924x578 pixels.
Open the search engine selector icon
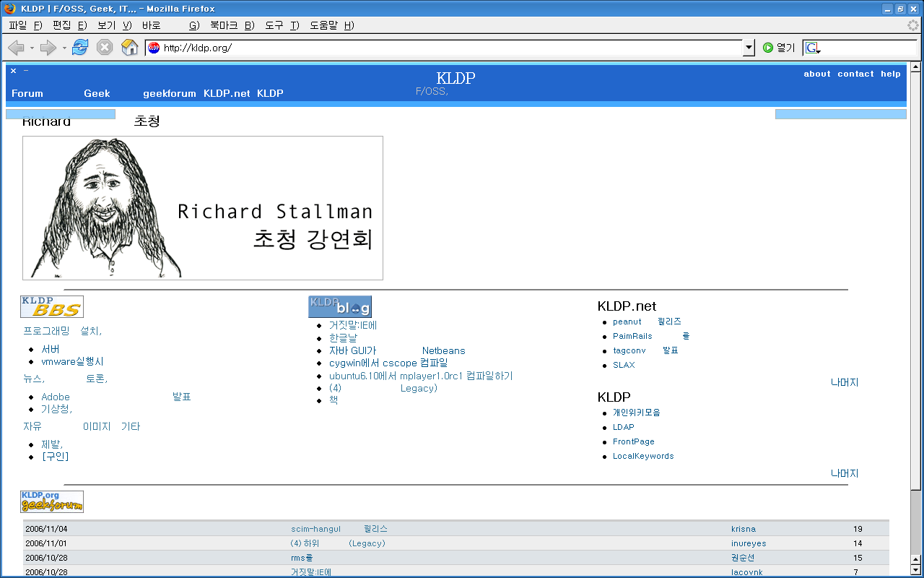coord(813,48)
